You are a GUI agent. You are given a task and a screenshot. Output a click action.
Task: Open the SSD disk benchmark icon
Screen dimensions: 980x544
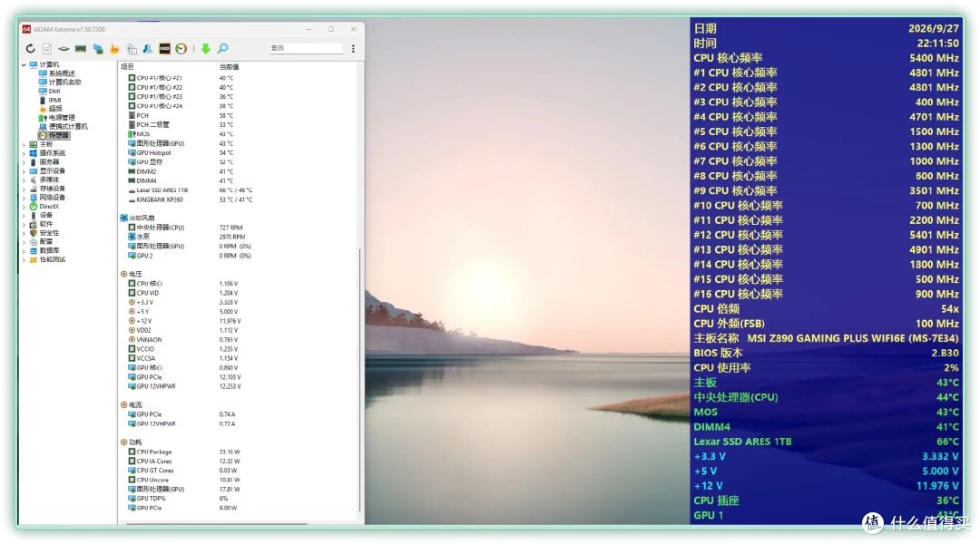tap(164, 49)
